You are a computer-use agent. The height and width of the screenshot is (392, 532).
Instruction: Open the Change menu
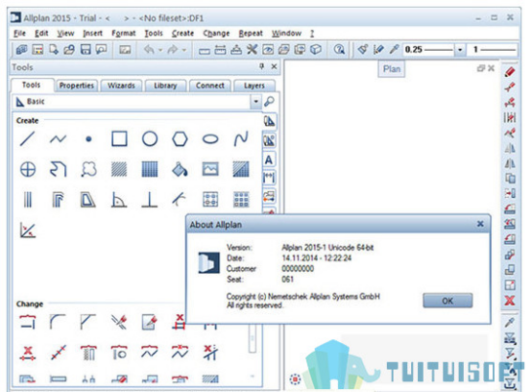click(216, 34)
